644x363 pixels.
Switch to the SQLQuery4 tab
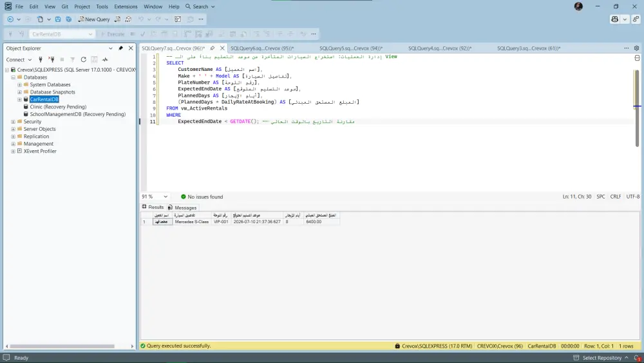440,48
